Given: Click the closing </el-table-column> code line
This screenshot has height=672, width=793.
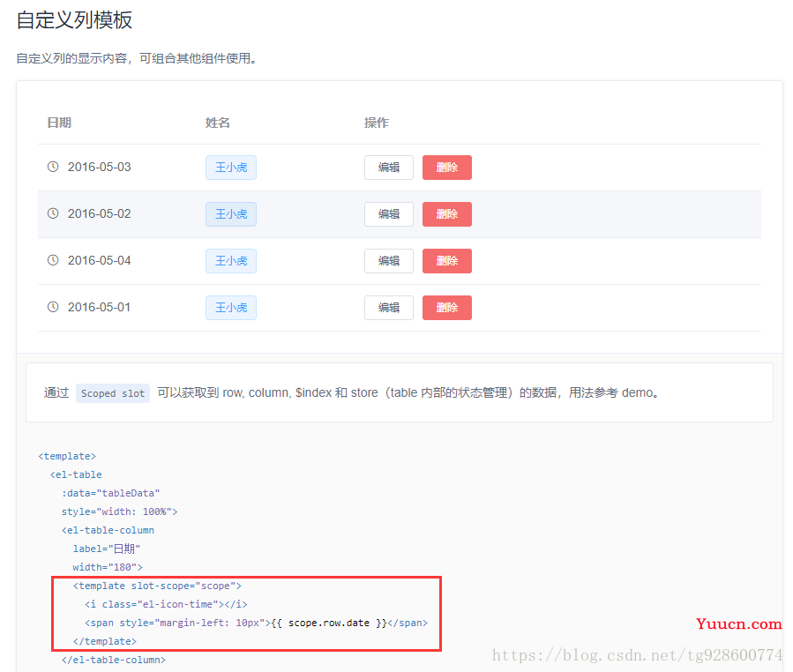Looking at the screenshot, I should coord(114,660).
